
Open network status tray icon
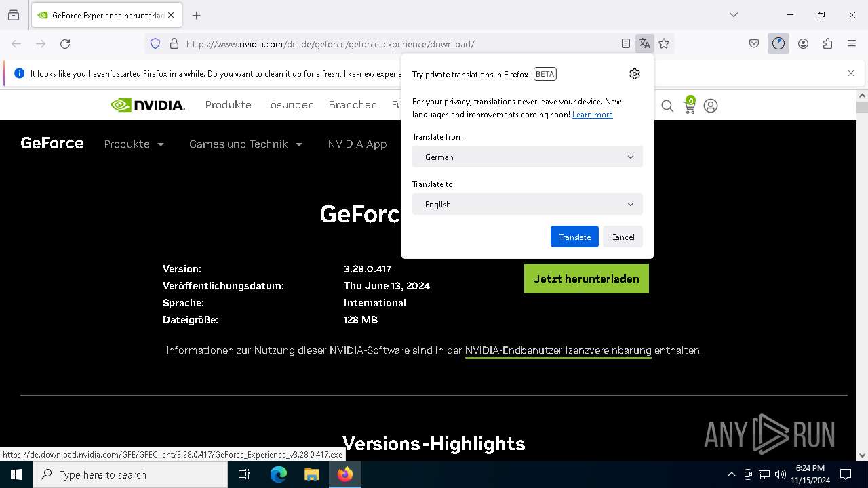[764, 474]
